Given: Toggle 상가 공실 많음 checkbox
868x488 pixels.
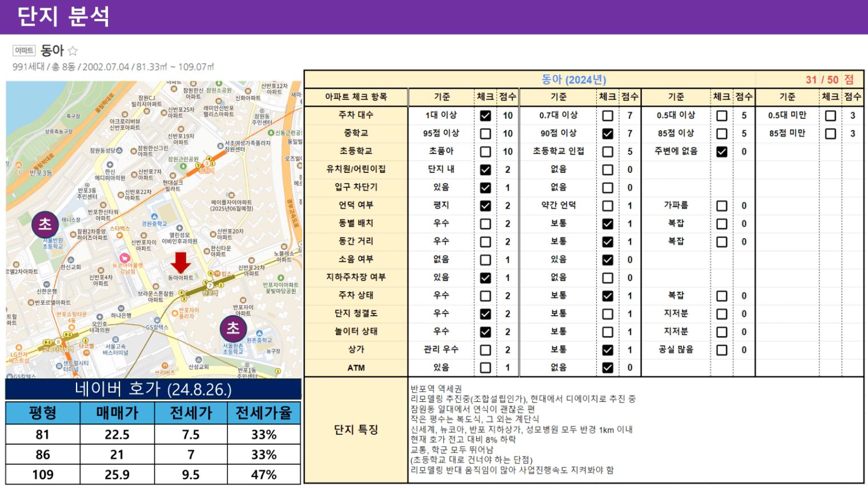Looking at the screenshot, I should click(x=722, y=350).
